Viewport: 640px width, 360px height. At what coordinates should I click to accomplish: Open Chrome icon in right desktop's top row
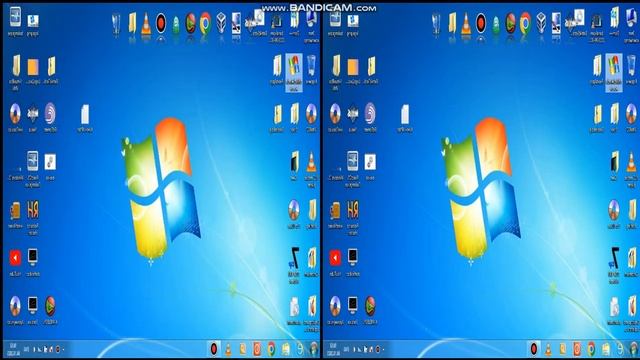pyautogui.click(x=525, y=24)
